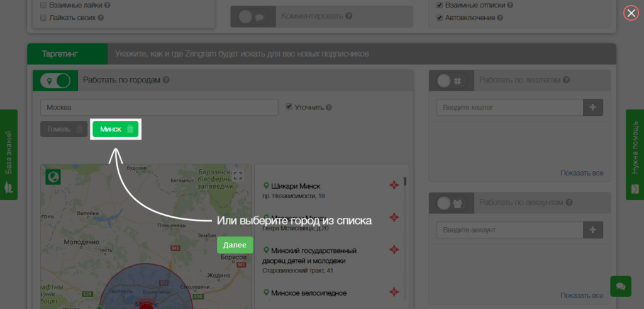
Task: Click the help icon next to Комментировать
Action: pos(348,16)
